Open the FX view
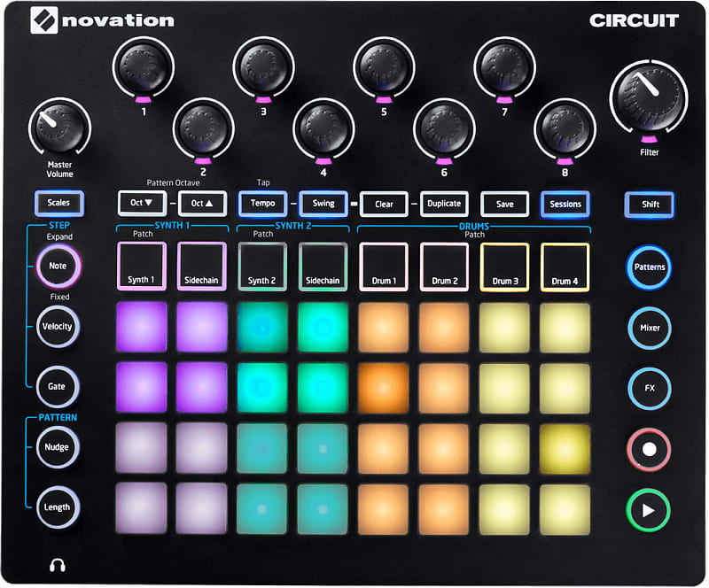The height and width of the screenshot is (588, 709). (649, 387)
